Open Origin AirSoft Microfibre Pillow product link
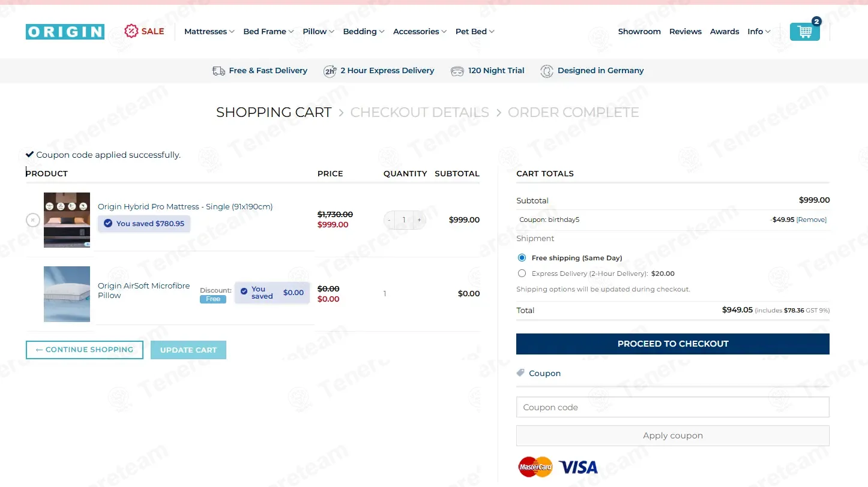Viewport: 868px width, 487px height. pos(144,290)
